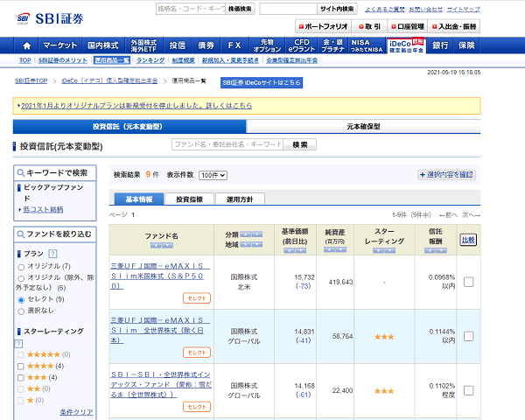Sort 信託報酬 column ascending
Viewport: 525px width, 420px height.
(430, 250)
